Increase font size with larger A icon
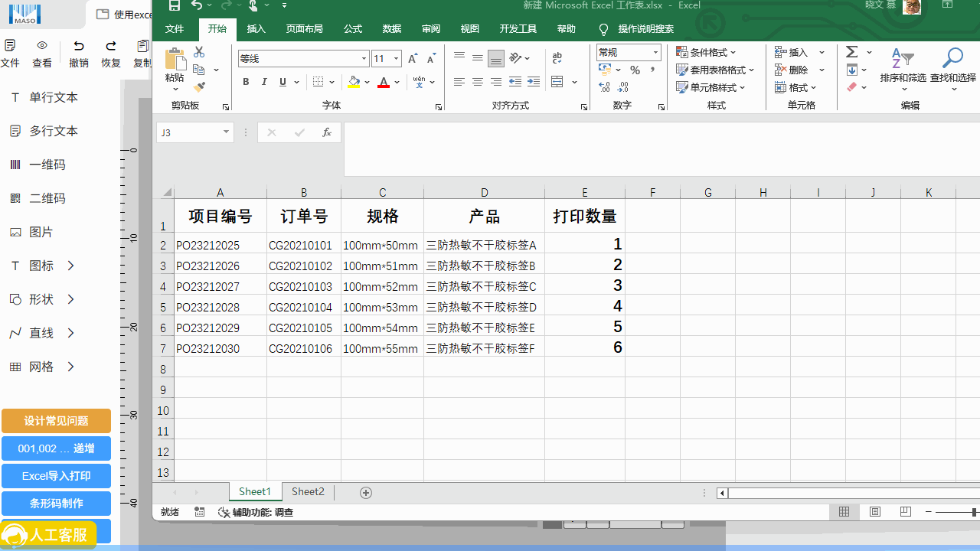This screenshot has width=980, height=551. click(413, 59)
